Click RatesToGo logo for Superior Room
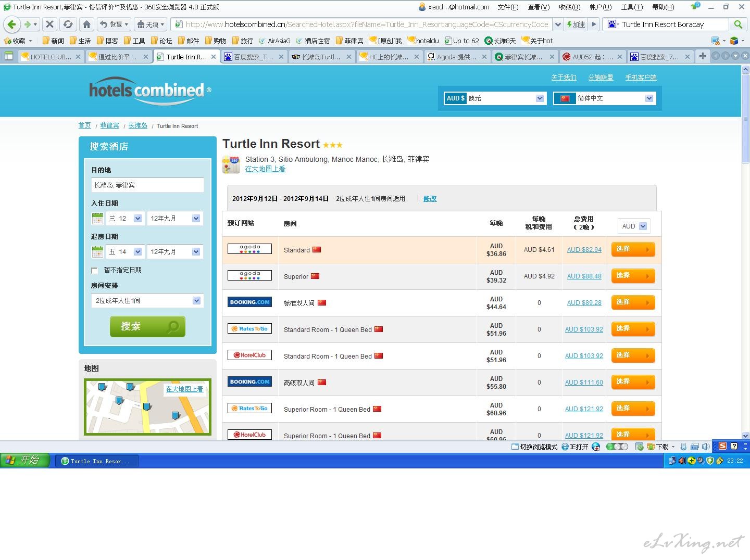This screenshot has width=750, height=560. point(249,408)
